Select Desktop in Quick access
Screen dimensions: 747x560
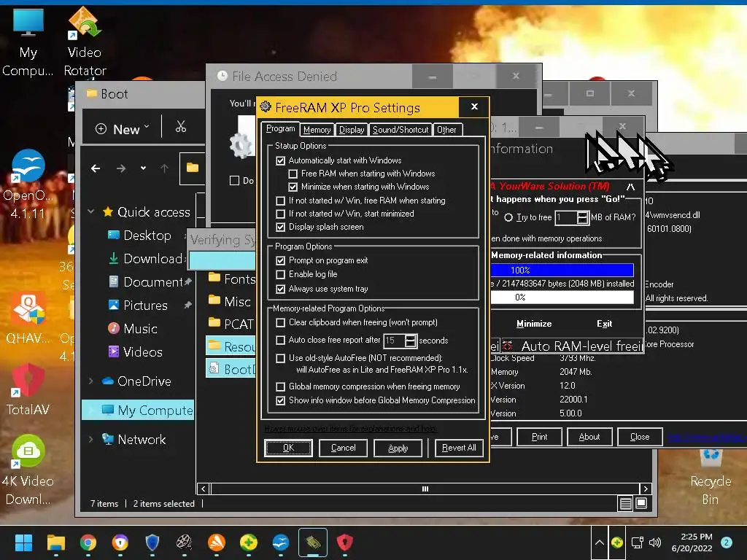pos(147,236)
